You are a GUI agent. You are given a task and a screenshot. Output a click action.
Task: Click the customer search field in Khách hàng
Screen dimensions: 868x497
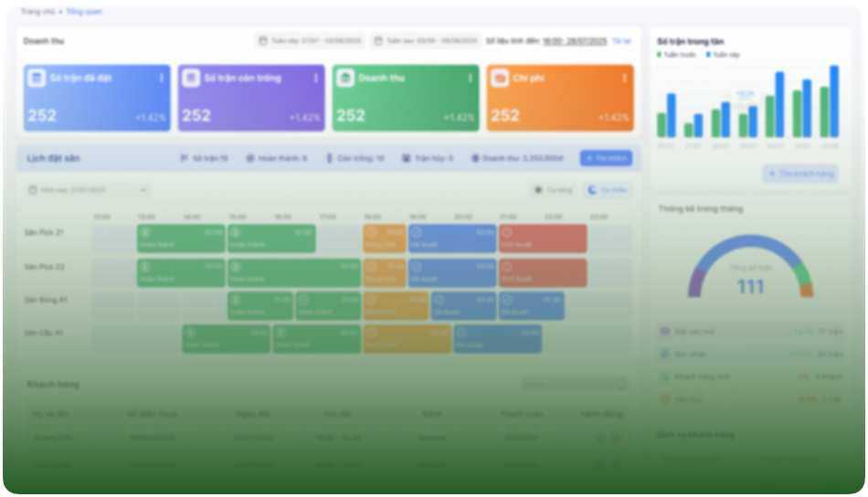coord(575,384)
